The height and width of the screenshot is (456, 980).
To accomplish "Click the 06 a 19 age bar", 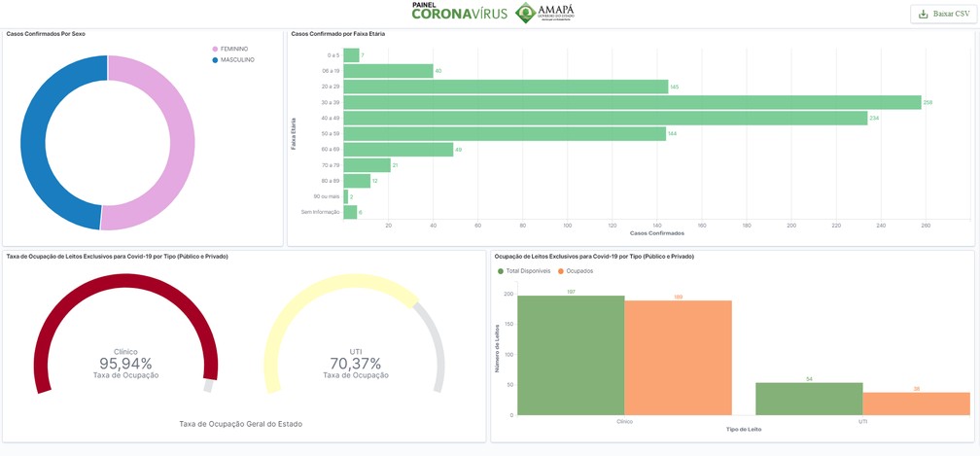I will point(388,71).
